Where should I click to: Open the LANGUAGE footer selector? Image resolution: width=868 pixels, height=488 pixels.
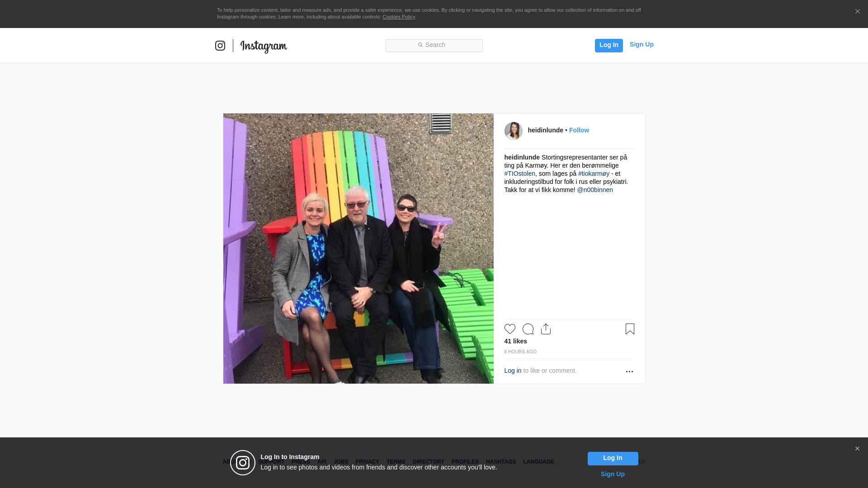click(538, 462)
